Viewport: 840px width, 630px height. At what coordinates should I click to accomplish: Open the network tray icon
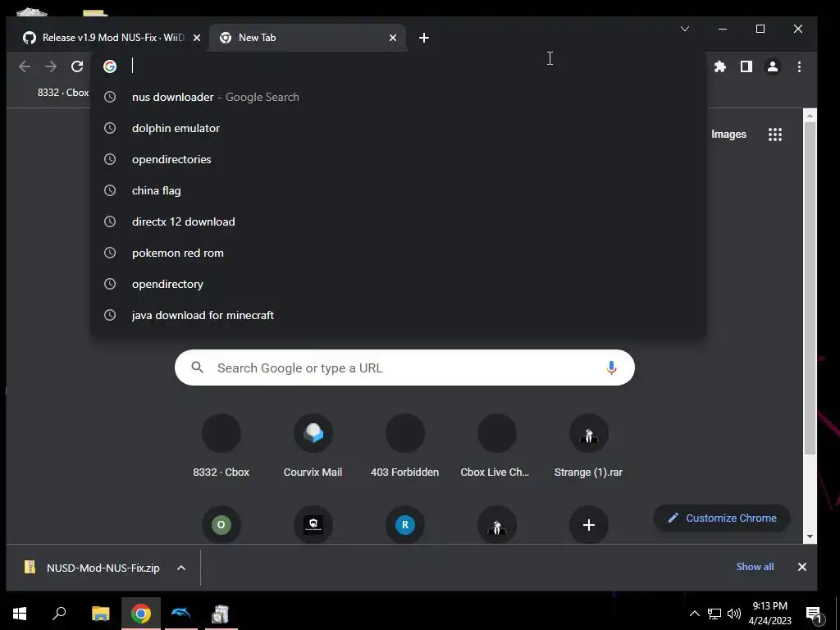(714, 614)
